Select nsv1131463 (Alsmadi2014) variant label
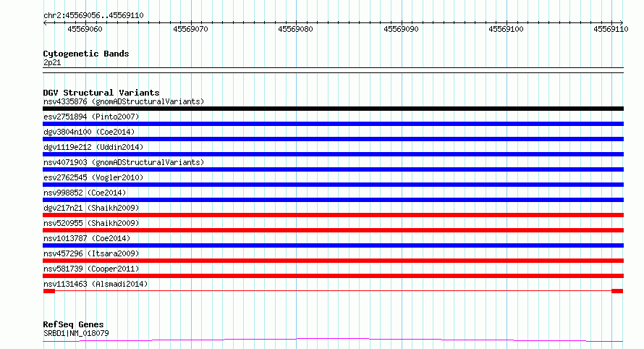 point(96,284)
